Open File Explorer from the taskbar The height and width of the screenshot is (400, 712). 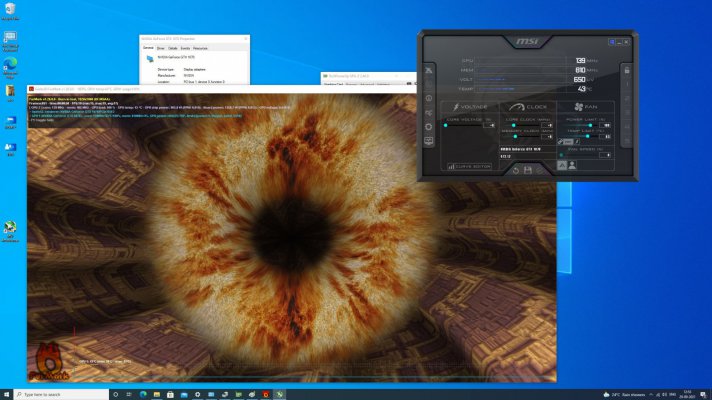pyautogui.click(x=157, y=395)
